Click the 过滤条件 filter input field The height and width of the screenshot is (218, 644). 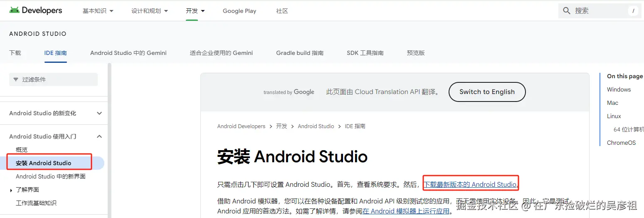pos(53,79)
